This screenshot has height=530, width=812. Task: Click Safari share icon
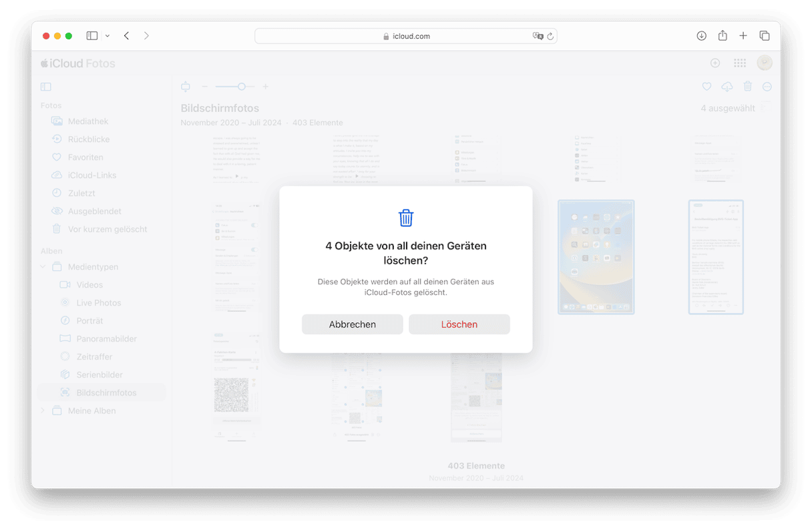[723, 36]
